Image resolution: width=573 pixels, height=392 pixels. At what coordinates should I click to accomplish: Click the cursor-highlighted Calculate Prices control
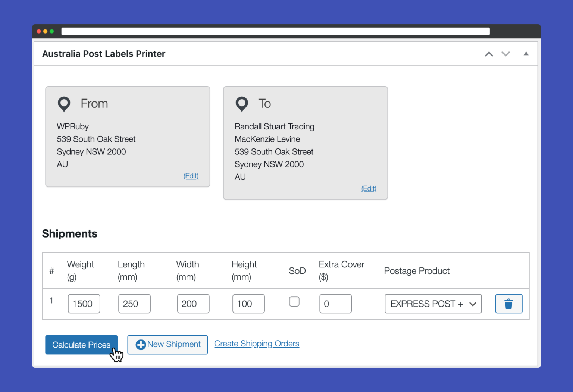(x=81, y=345)
